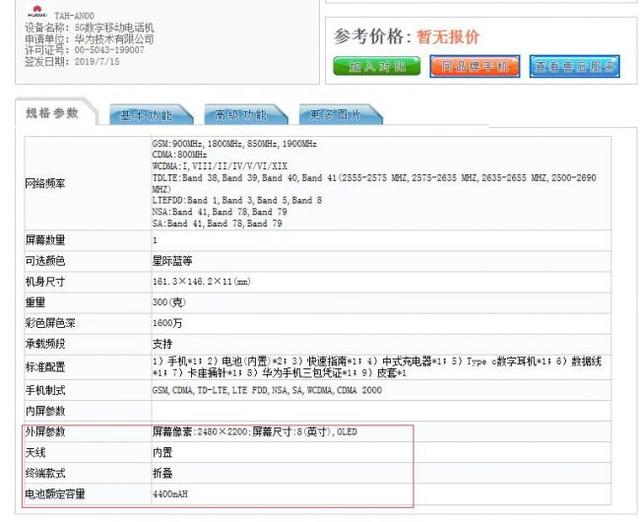Click the 终端款式 row label

(x=45, y=473)
